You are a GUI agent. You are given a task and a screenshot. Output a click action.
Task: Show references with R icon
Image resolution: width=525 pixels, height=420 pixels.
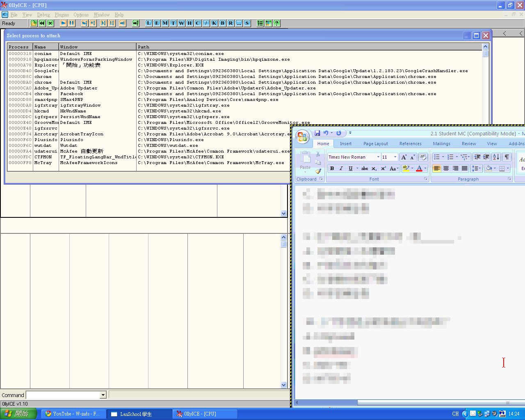click(231, 23)
